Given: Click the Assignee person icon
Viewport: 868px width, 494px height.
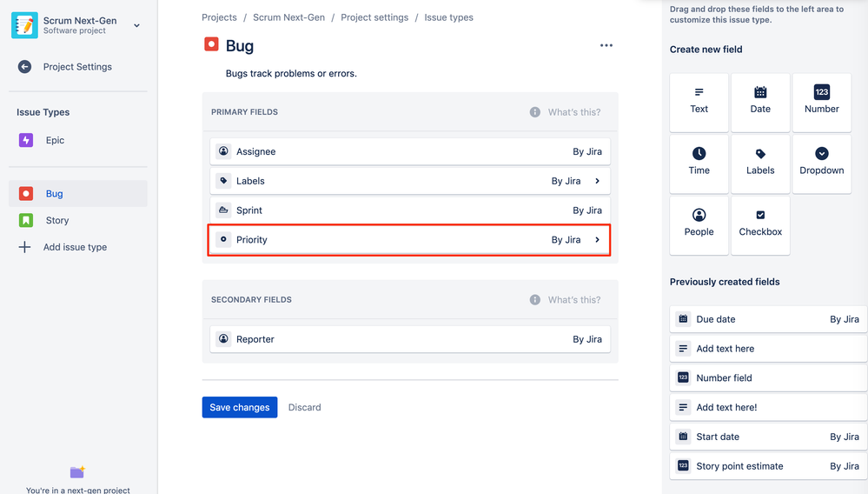Looking at the screenshot, I should pyautogui.click(x=223, y=151).
